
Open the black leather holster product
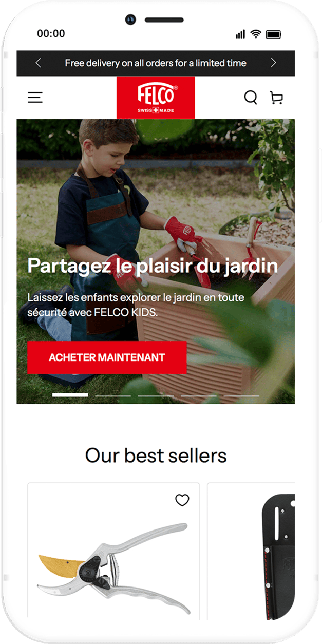278,557
